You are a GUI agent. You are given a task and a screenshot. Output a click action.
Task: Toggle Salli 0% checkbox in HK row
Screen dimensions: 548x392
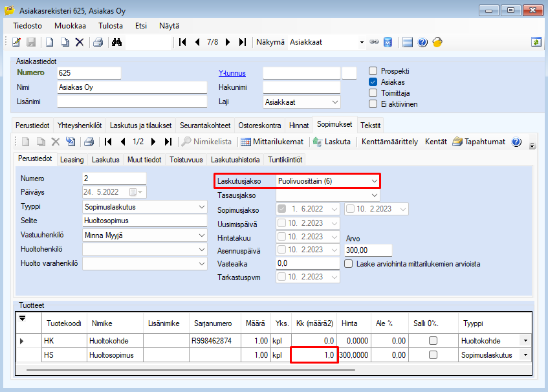[433, 341]
